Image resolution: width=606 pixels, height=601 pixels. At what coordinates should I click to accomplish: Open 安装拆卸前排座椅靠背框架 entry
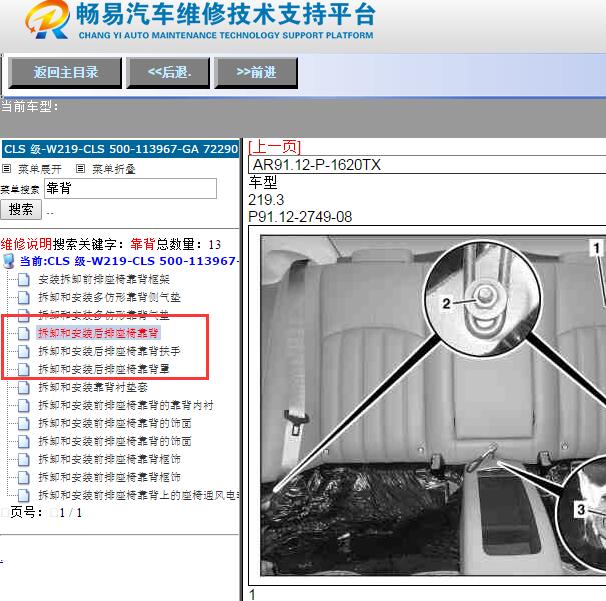point(104,279)
